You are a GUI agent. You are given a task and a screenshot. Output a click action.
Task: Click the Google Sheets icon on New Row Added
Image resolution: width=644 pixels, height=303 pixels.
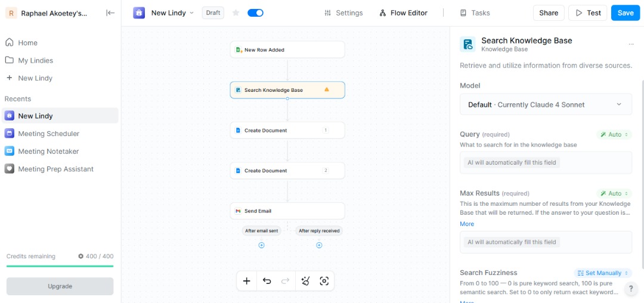point(239,50)
